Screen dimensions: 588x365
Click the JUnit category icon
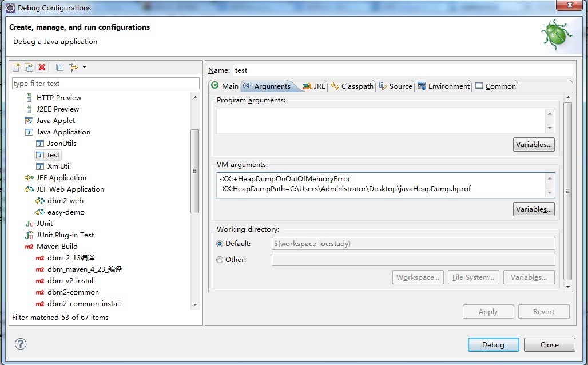tap(29, 224)
